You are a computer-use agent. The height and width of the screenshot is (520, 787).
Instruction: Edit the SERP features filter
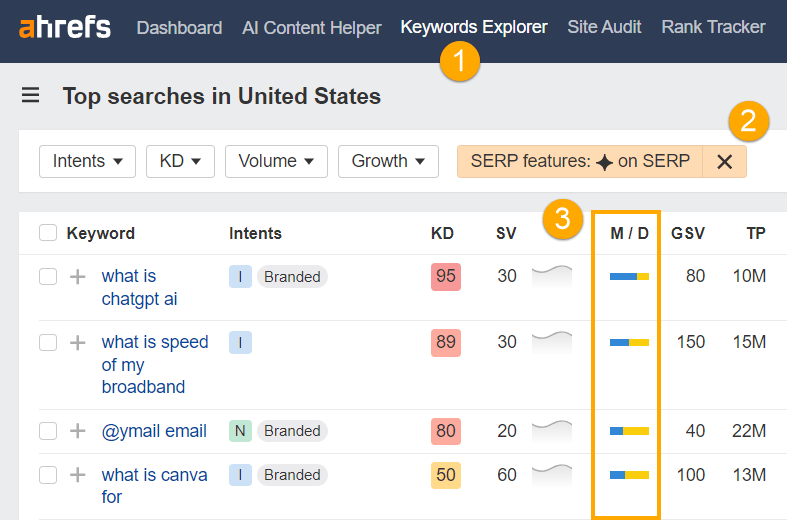580,161
